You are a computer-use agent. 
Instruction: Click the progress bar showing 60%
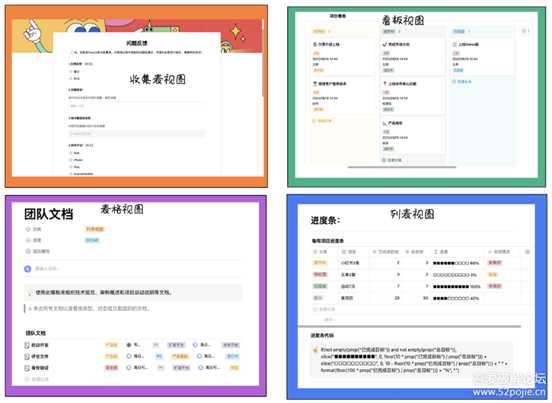pyautogui.click(x=456, y=263)
